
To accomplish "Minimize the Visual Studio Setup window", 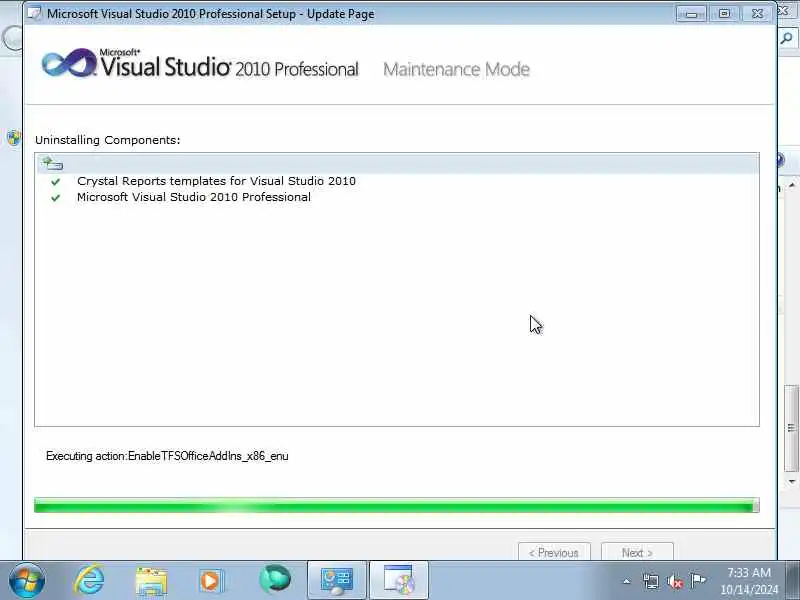I will (x=691, y=14).
